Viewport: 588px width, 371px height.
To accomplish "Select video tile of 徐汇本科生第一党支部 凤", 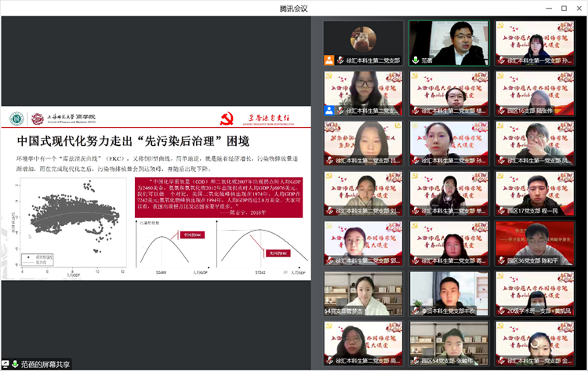I will pyautogui.click(x=535, y=144).
